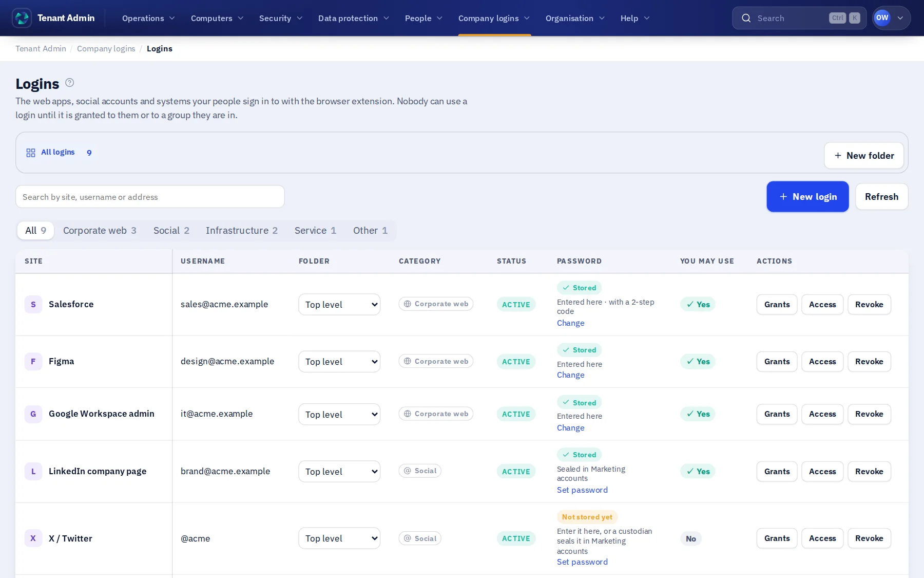924x578 pixels.
Task: Select the Social filter tab
Action: click(x=171, y=230)
